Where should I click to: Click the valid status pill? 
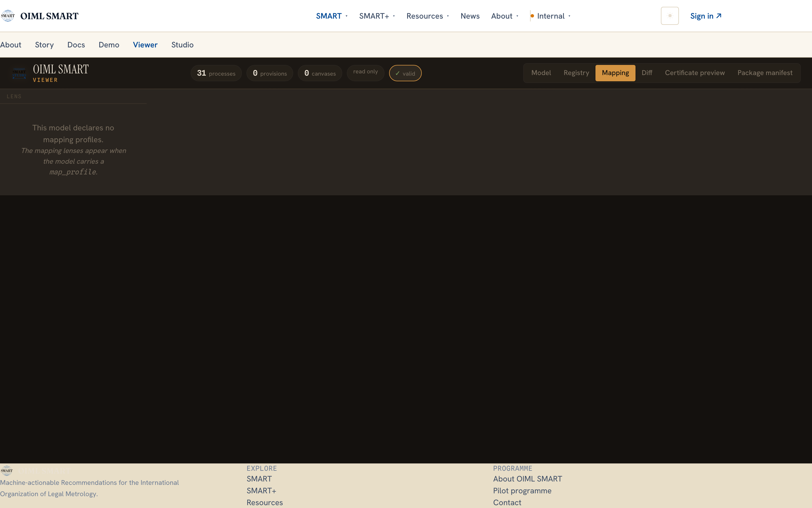tap(405, 73)
